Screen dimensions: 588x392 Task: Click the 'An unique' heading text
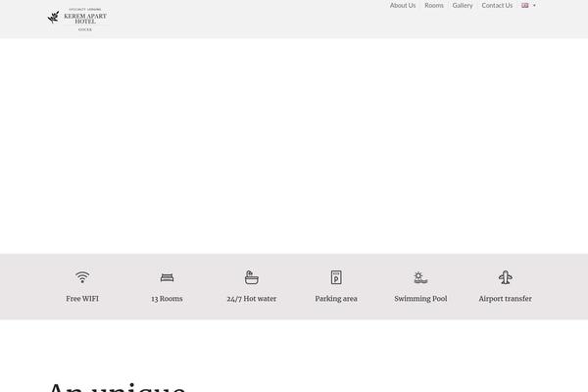click(x=117, y=387)
